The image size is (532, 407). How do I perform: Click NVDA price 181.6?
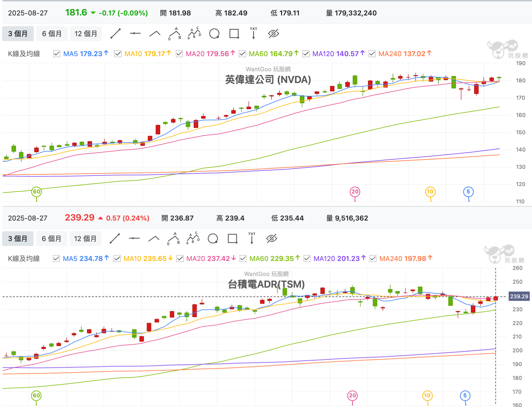point(76,12)
